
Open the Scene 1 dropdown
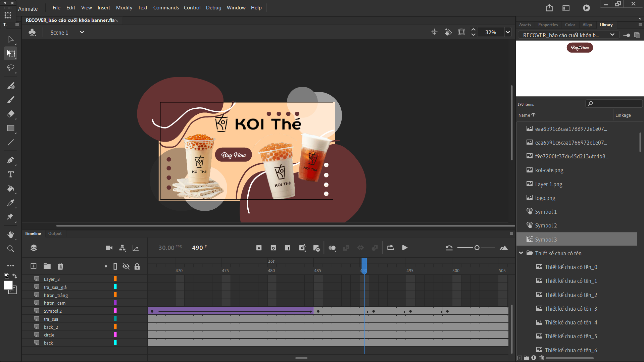82,32
